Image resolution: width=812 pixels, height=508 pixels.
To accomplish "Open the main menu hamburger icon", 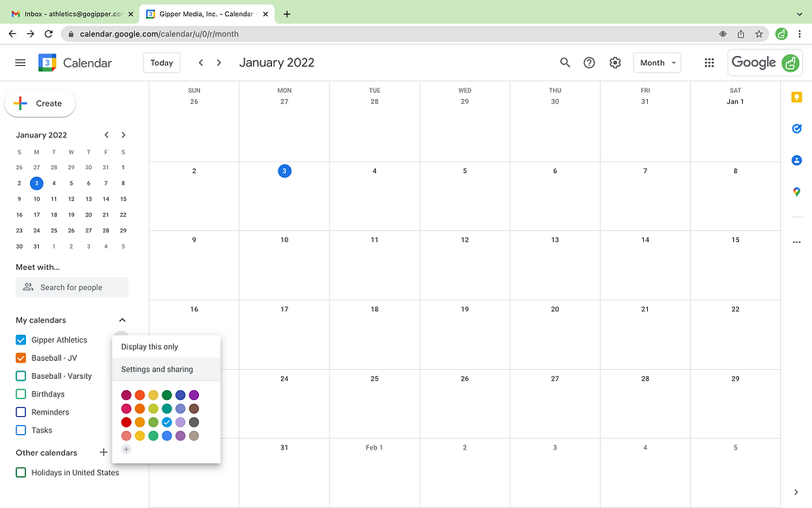I will (20, 63).
